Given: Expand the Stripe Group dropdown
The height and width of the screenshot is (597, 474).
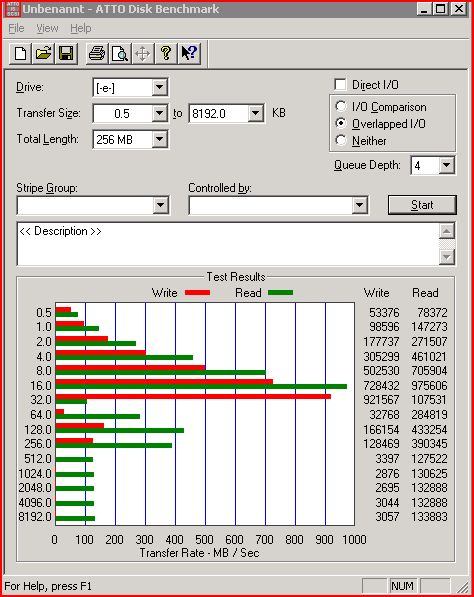Looking at the screenshot, I should click(160, 205).
